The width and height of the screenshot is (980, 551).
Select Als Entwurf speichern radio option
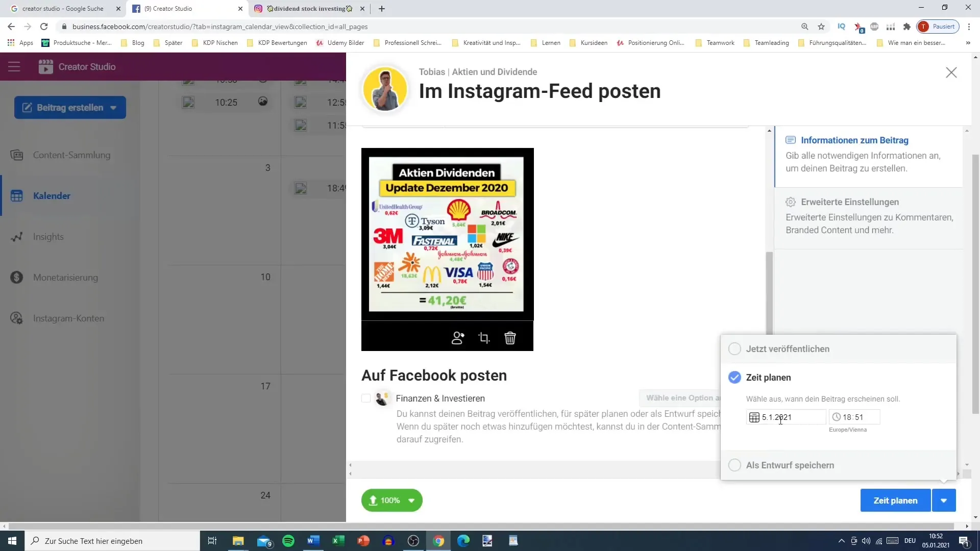(734, 465)
